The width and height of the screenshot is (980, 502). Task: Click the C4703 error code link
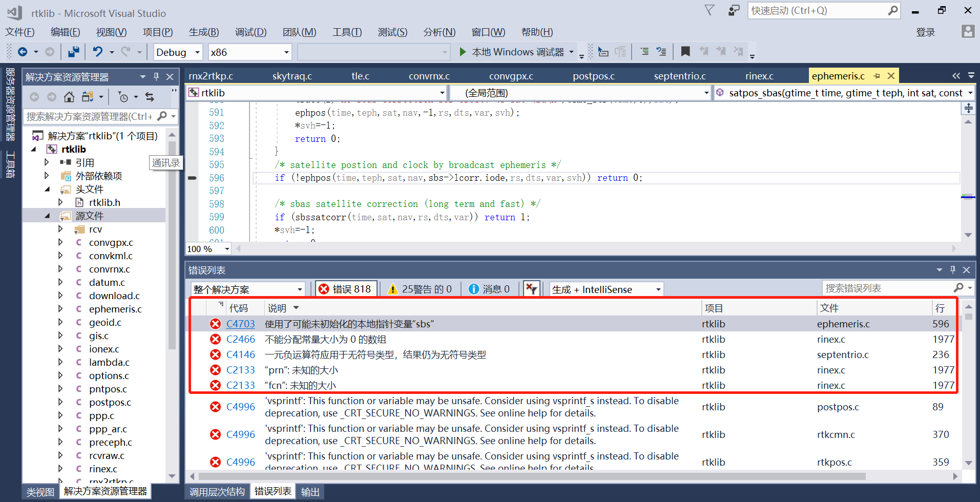(240, 323)
